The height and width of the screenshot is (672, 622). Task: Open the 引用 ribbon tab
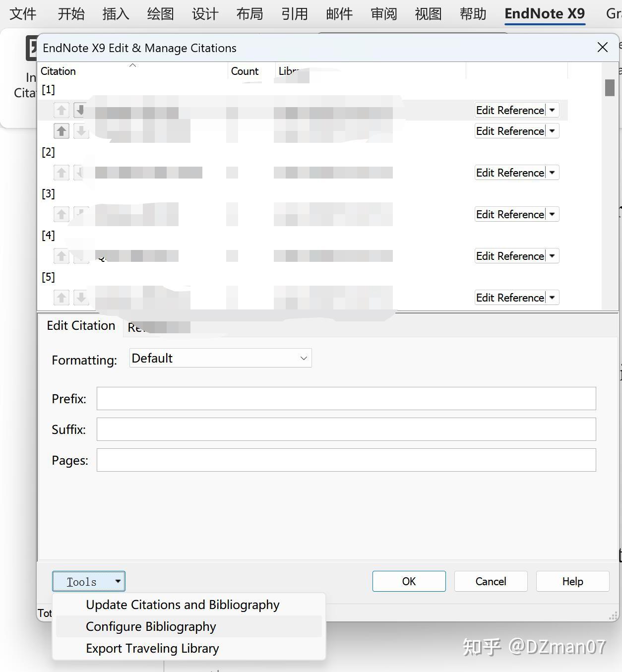(x=294, y=13)
